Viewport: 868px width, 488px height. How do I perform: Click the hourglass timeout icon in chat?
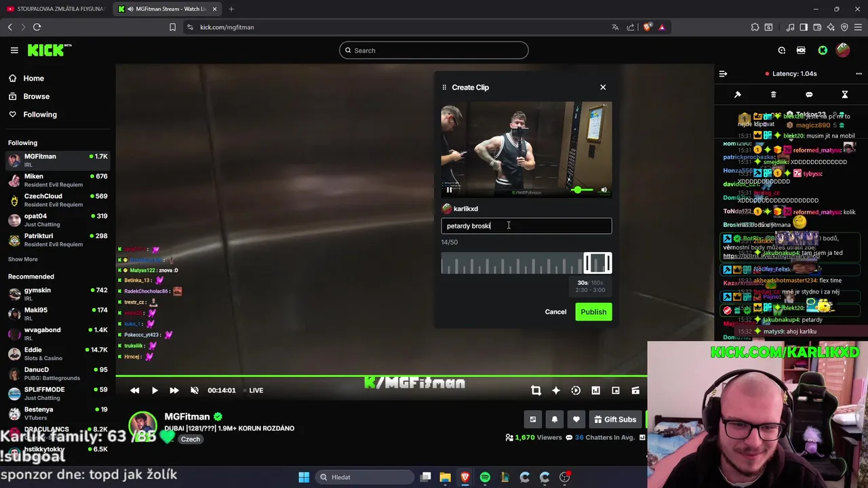point(845,95)
